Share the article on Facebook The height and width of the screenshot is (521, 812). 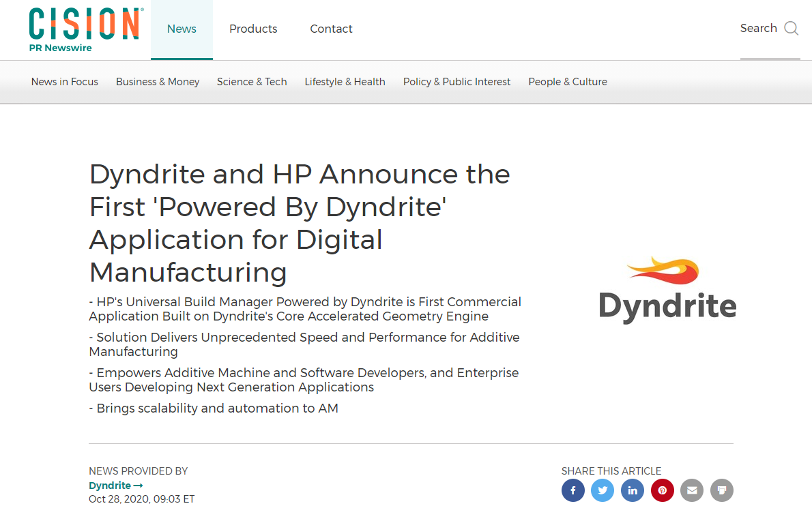(573, 490)
